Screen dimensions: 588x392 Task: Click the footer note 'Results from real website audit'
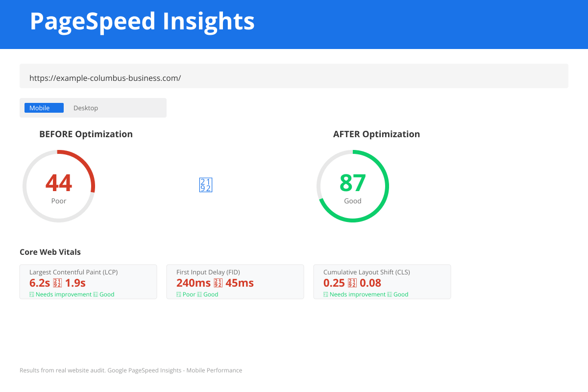(63, 370)
